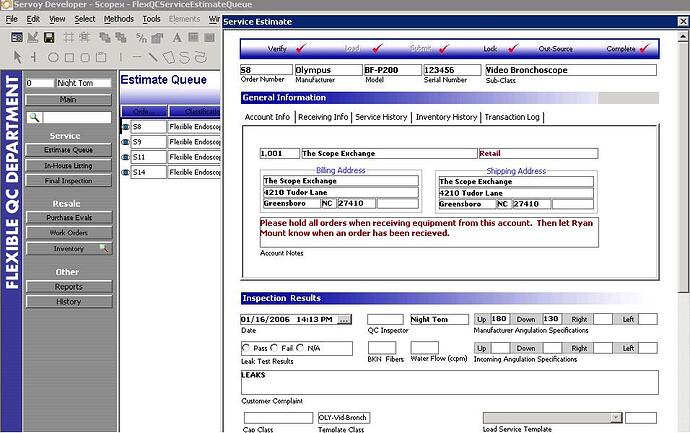Viewport: 690px width, 433px height.
Task: Open Purchase Evals under Resale
Action: [69, 217]
